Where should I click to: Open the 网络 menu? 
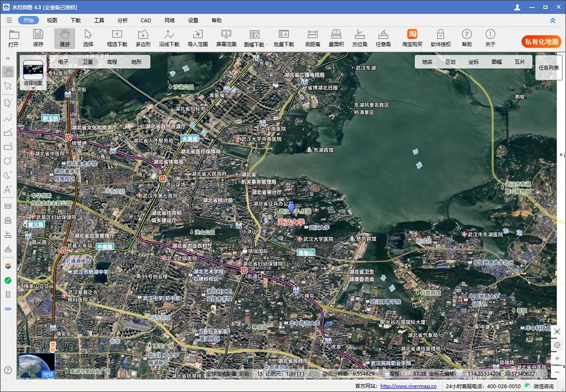pos(170,20)
